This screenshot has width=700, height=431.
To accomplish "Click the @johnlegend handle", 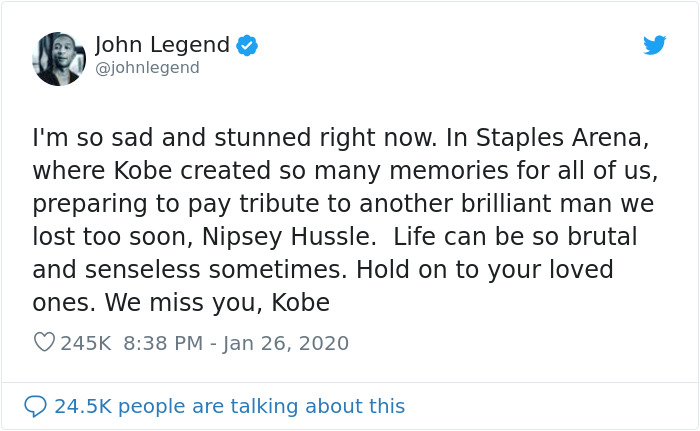I will tap(147, 68).
